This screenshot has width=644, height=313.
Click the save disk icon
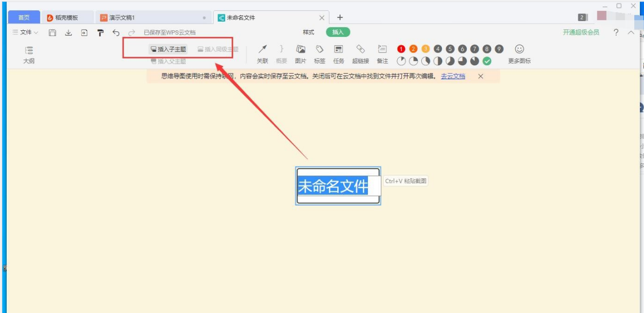pyautogui.click(x=52, y=32)
